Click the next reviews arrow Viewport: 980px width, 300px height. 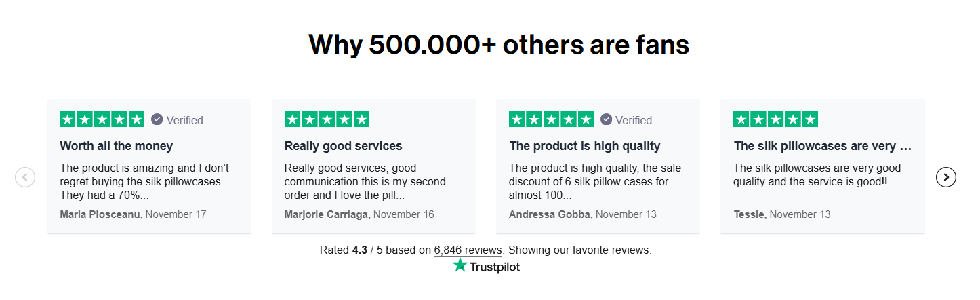(x=945, y=177)
